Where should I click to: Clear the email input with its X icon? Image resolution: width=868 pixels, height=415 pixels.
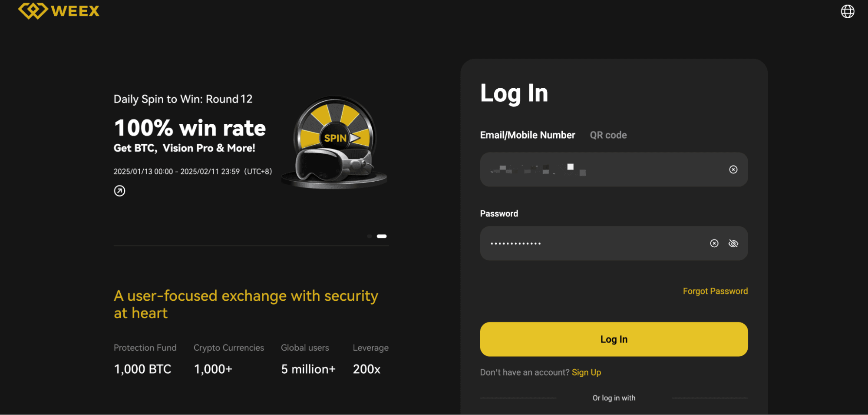tap(733, 169)
